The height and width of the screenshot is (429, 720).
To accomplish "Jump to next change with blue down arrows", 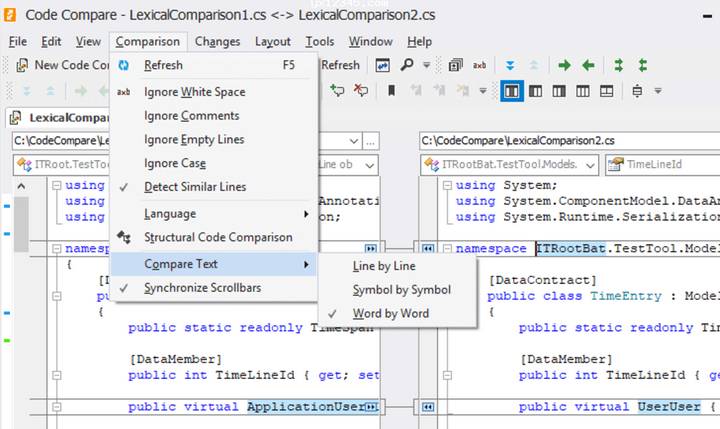I will [x=510, y=65].
